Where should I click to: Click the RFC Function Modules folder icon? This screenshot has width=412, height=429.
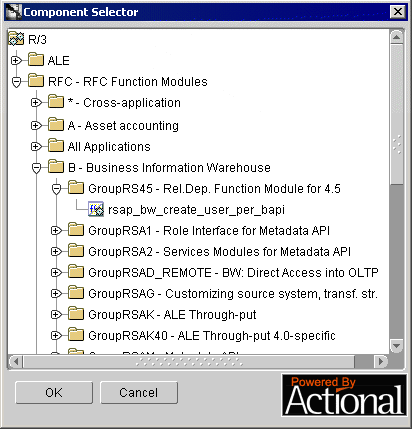(x=36, y=81)
